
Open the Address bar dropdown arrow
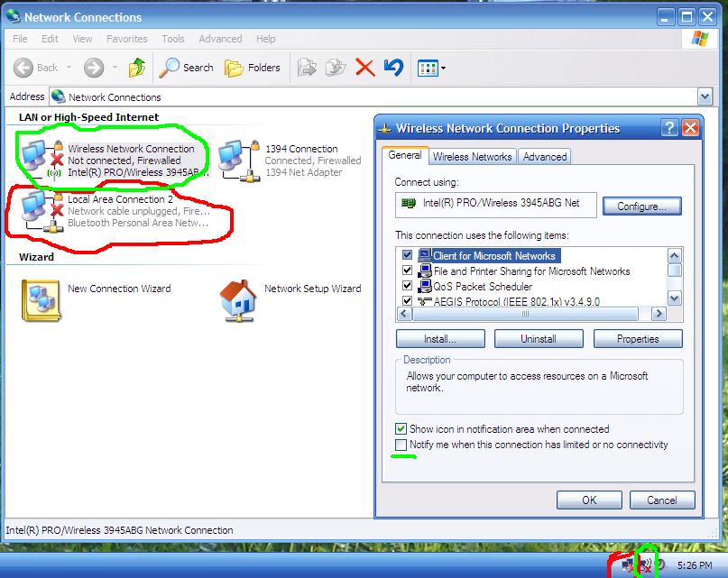coord(705,97)
